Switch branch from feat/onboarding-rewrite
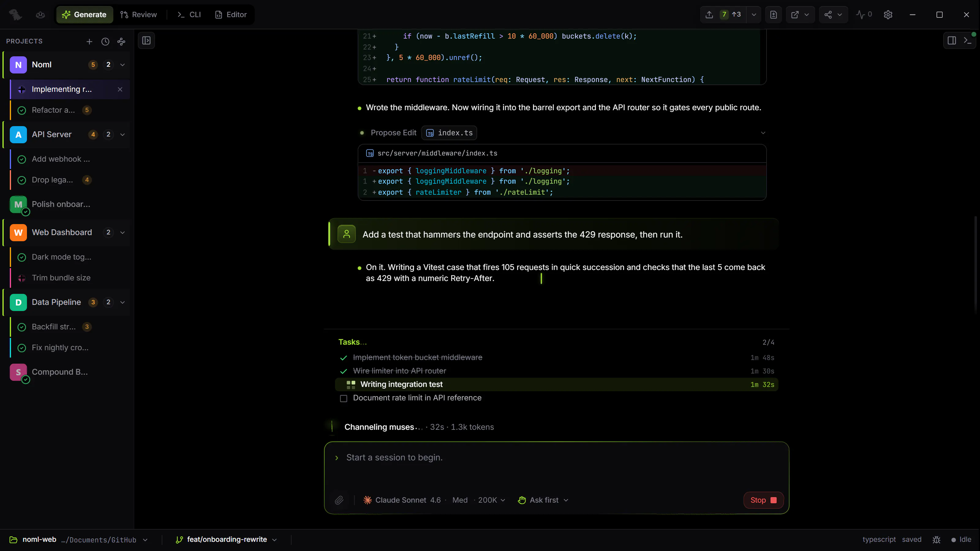This screenshot has width=980, height=551. coord(226,540)
